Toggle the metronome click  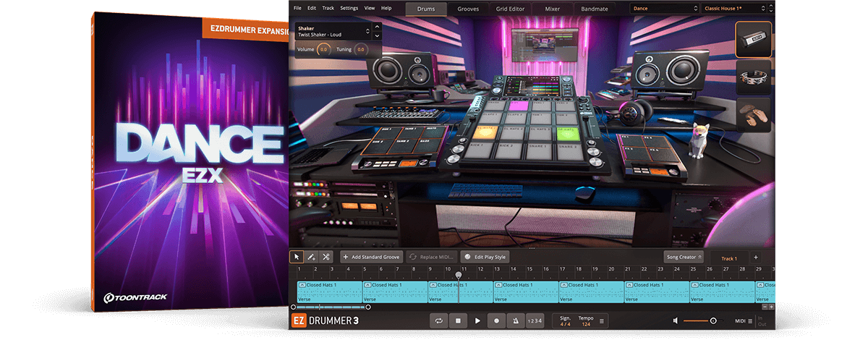[x=515, y=320]
